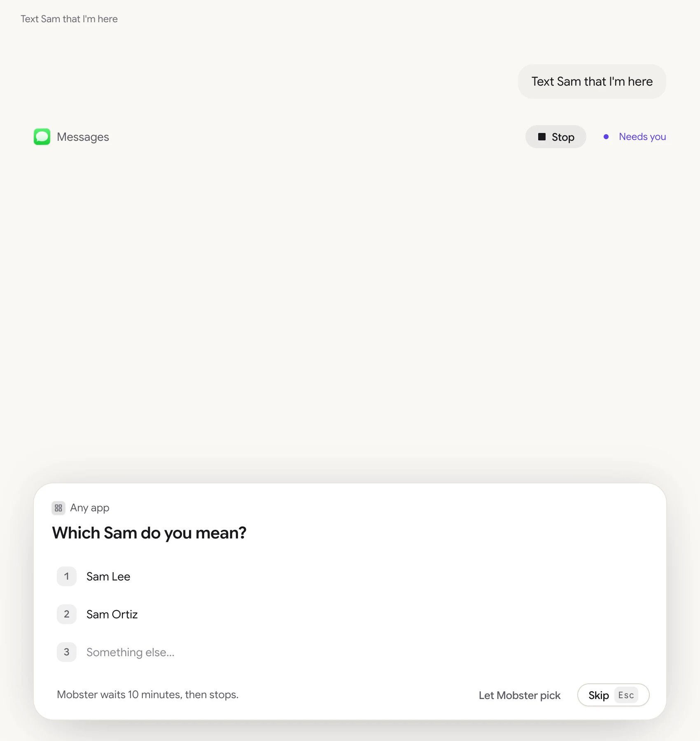Select number 3 badge for Something else
700x741 pixels.
click(x=67, y=652)
